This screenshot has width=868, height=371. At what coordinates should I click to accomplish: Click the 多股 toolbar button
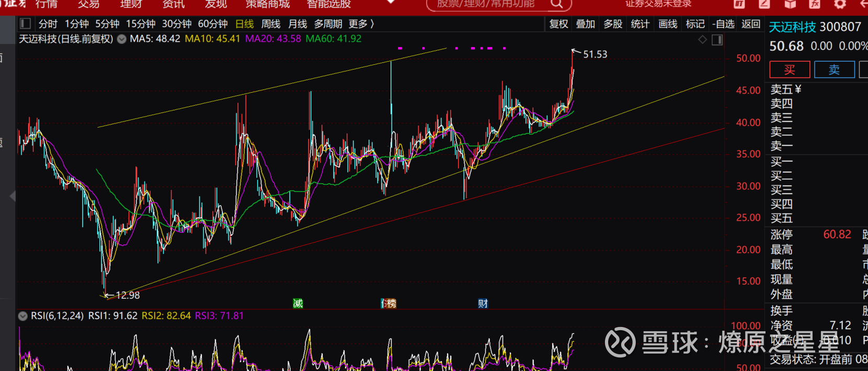[613, 24]
